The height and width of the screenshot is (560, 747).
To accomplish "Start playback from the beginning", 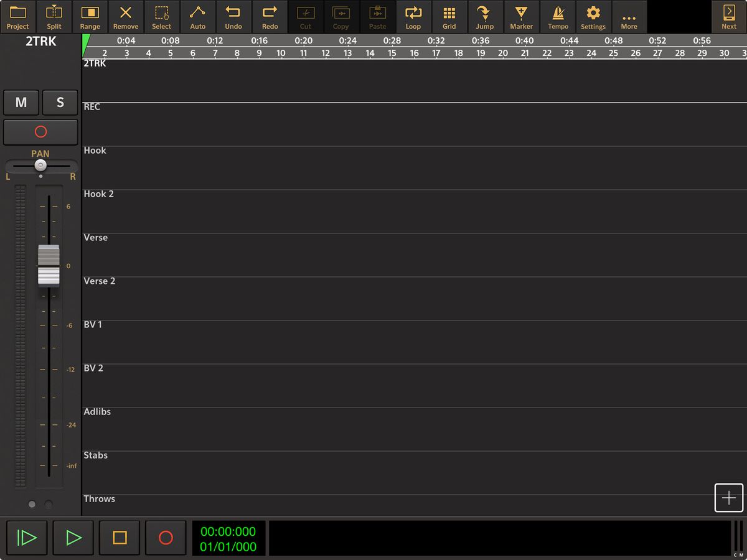I will pos(27,538).
